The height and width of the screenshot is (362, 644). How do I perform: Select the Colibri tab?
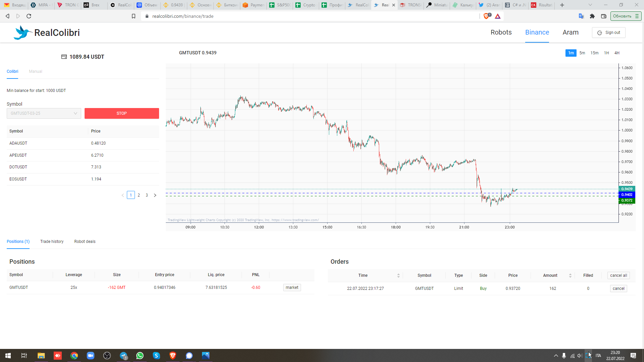[x=12, y=71]
